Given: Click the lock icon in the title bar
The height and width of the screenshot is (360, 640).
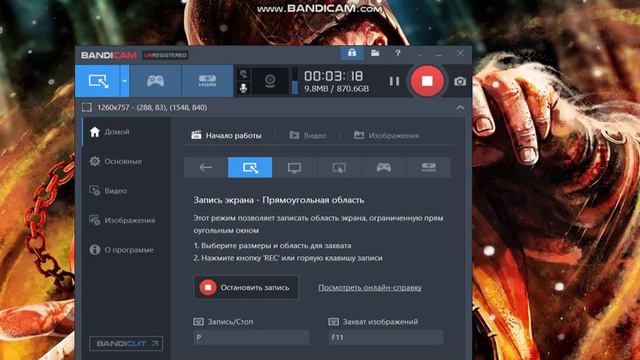Looking at the screenshot, I should click(352, 53).
